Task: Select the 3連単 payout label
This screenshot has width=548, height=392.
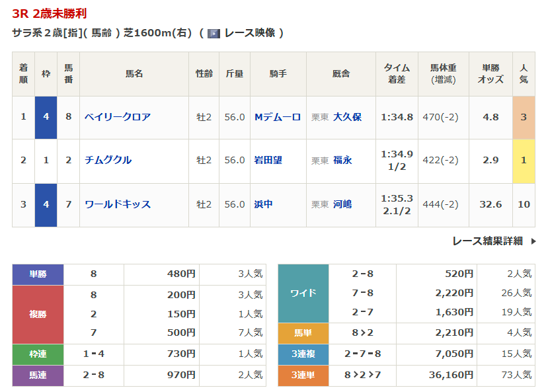Action: (x=303, y=375)
